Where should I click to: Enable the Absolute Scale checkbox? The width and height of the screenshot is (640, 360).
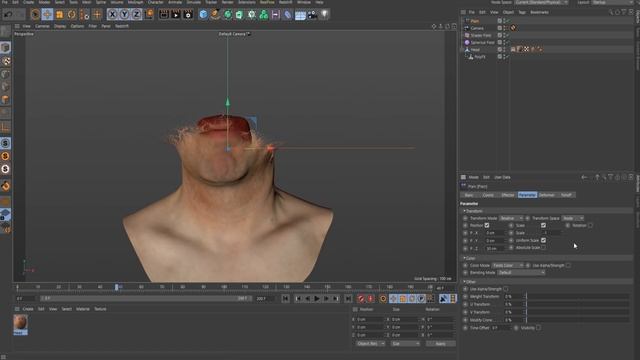(x=543, y=248)
